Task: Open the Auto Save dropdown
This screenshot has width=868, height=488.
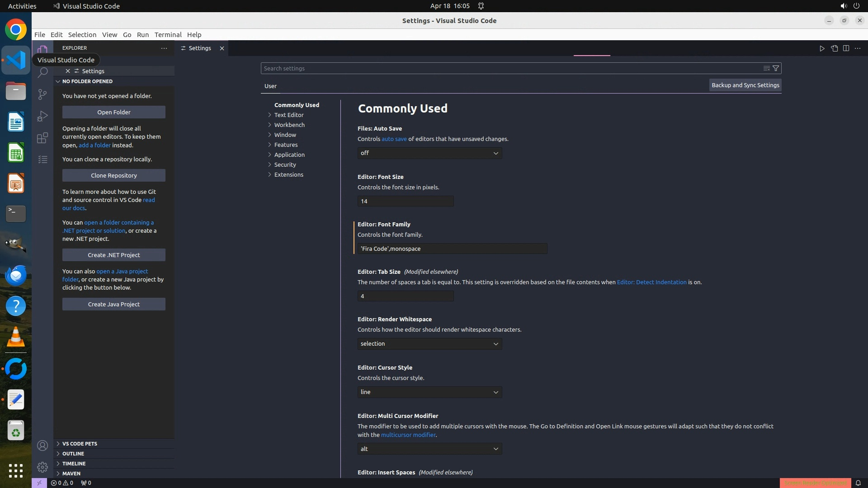Action: [x=429, y=153]
